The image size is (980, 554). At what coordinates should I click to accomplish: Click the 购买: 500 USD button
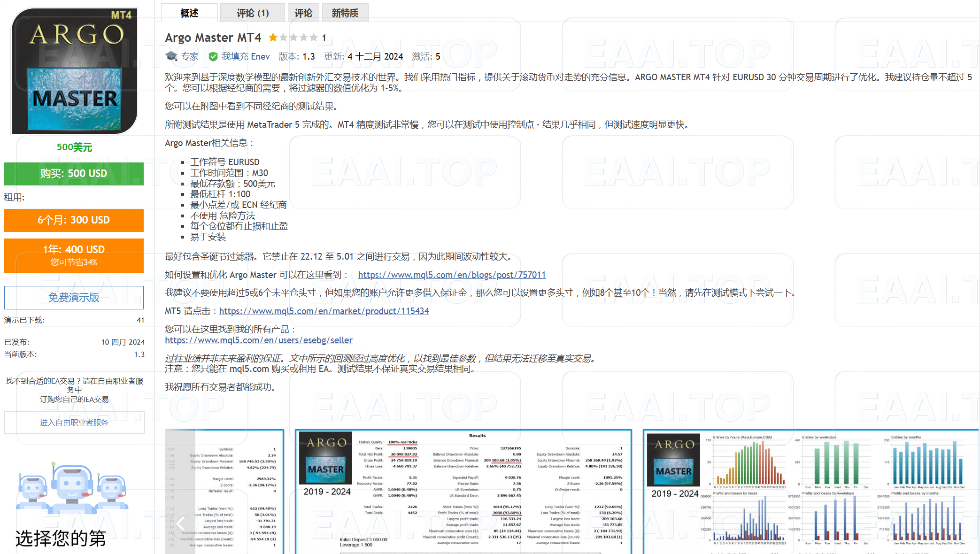pyautogui.click(x=73, y=173)
